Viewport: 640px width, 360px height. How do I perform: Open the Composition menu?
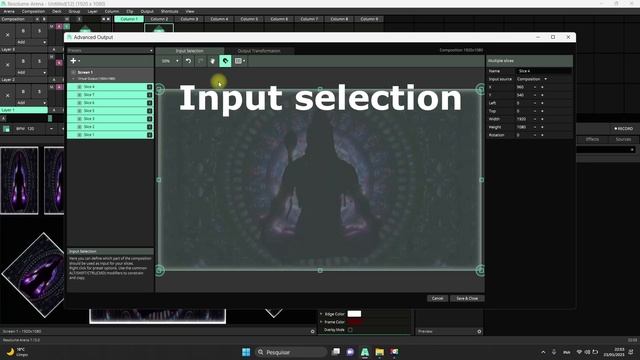pos(33,11)
